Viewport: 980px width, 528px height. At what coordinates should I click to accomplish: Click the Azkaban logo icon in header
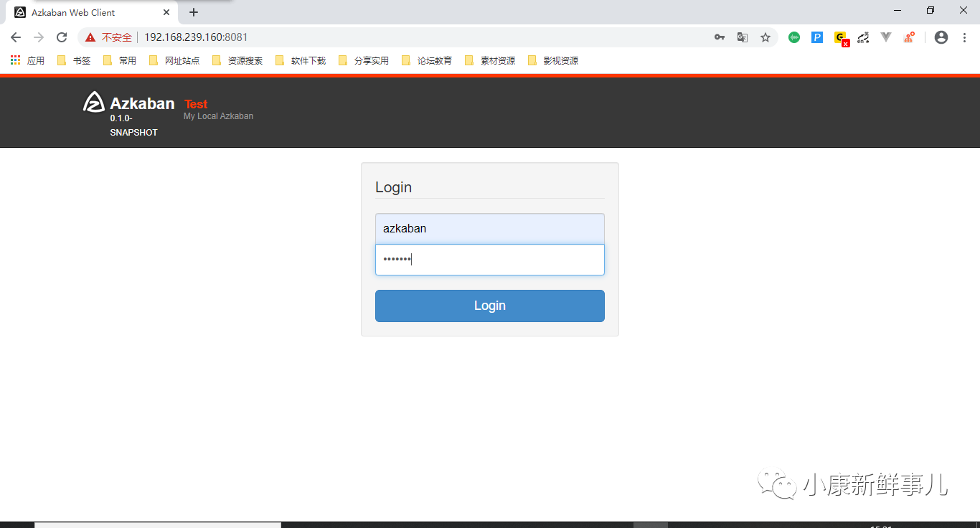(94, 103)
